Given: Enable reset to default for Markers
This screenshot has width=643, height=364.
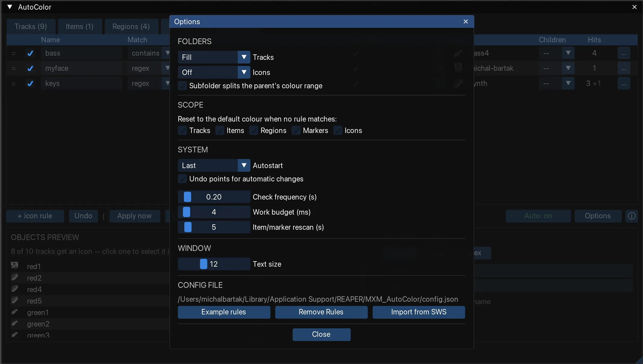Looking at the screenshot, I should (x=296, y=131).
